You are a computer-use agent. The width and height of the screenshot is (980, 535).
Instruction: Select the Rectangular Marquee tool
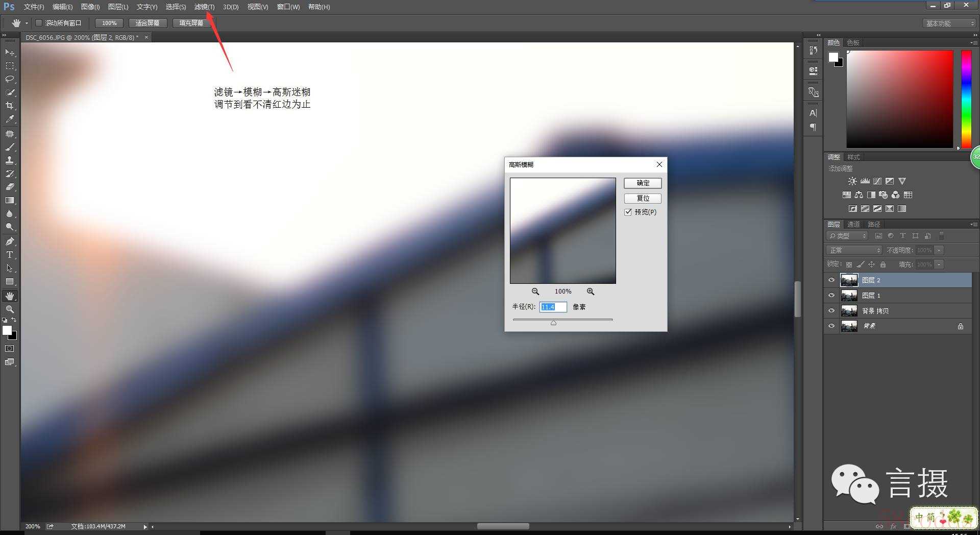10,66
